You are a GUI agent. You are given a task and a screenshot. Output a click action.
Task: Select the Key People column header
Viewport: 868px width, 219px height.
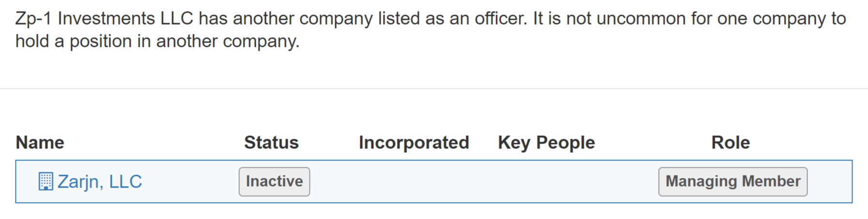546,143
